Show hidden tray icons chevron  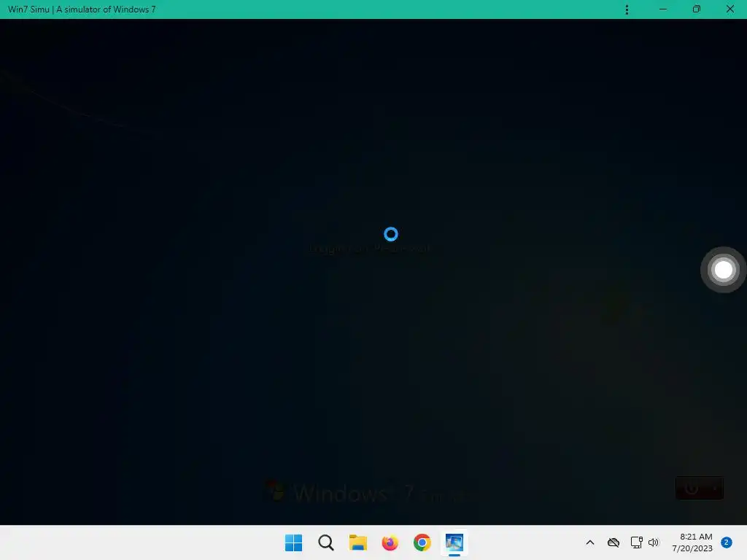[589, 542]
